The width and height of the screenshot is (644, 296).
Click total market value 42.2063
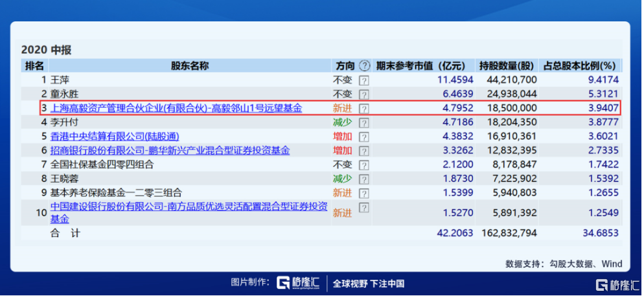455,233
